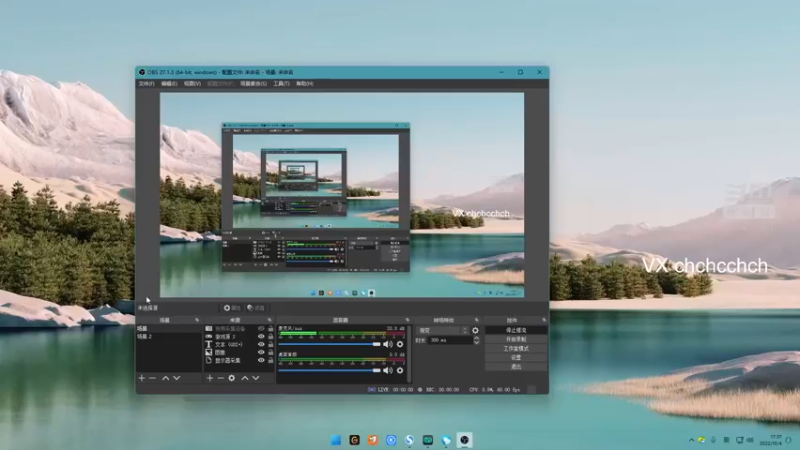Viewport: 800px width, 450px height.
Task: Mute the 麦克风/Aux speaker icon
Action: [x=388, y=344]
